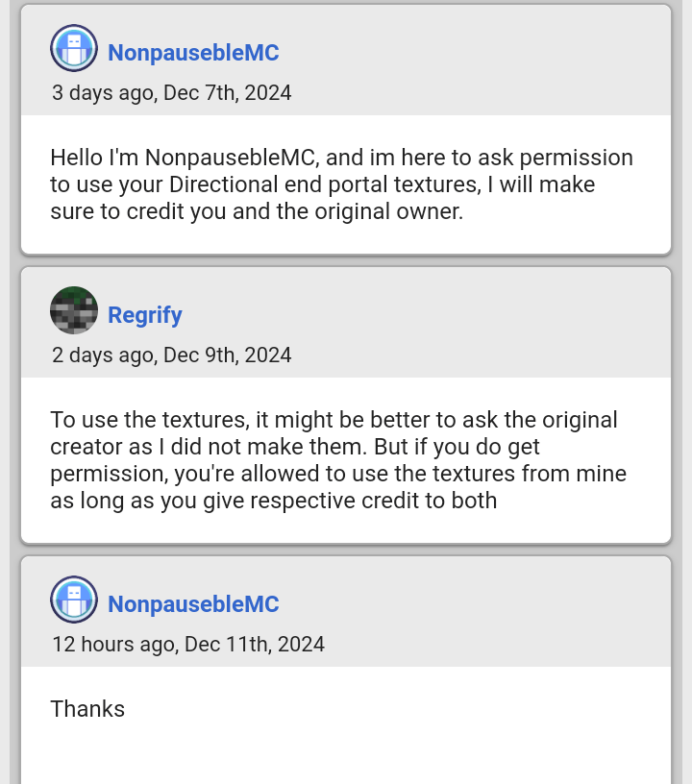Click the 'Hello I'm NonpausebleMC' message text

click(x=342, y=184)
